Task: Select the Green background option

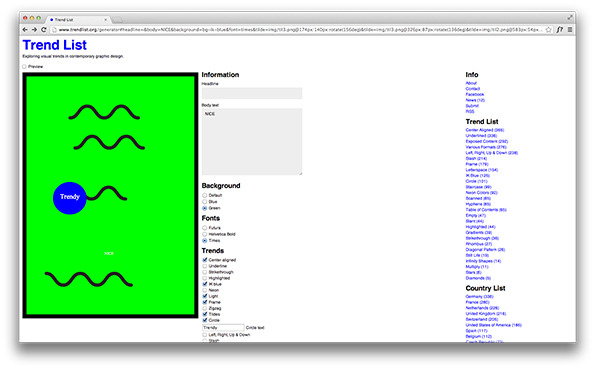Action: (x=205, y=208)
